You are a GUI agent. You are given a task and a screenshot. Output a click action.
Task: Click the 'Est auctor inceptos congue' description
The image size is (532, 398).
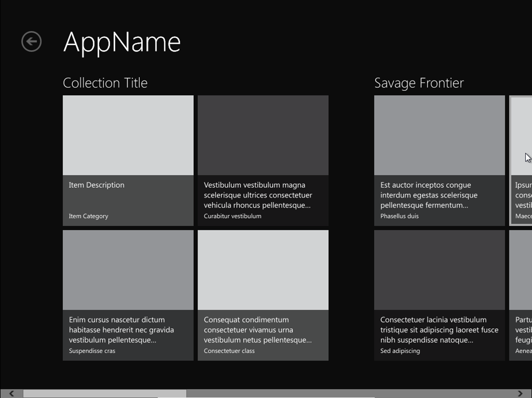(429, 195)
